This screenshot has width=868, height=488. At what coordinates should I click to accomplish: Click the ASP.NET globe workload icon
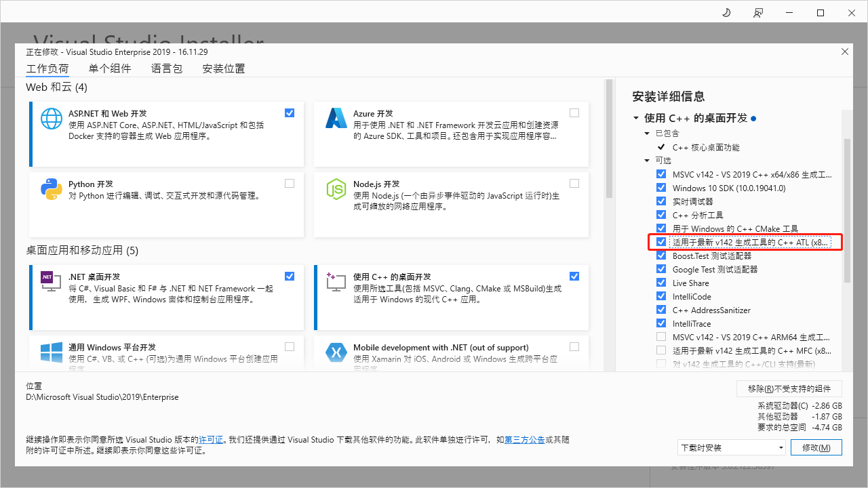(x=52, y=119)
